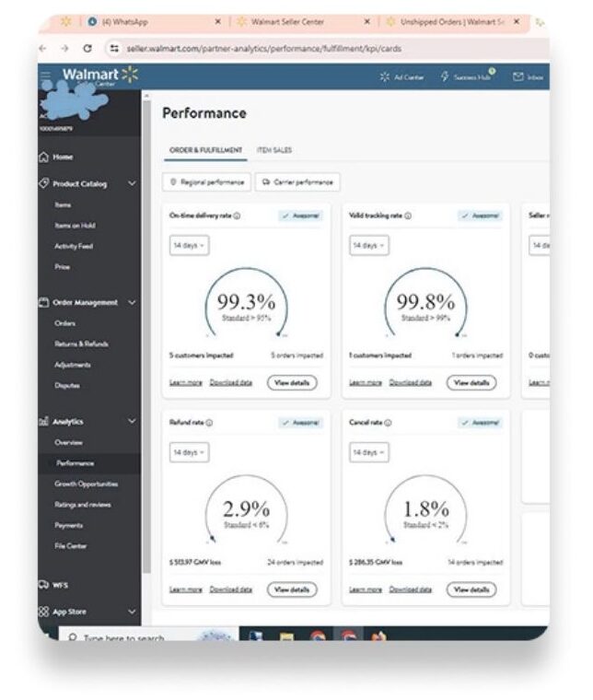Viewport: 593px width, 700px height.
Task: Click info icon next to Cancel rate
Action: (x=388, y=423)
